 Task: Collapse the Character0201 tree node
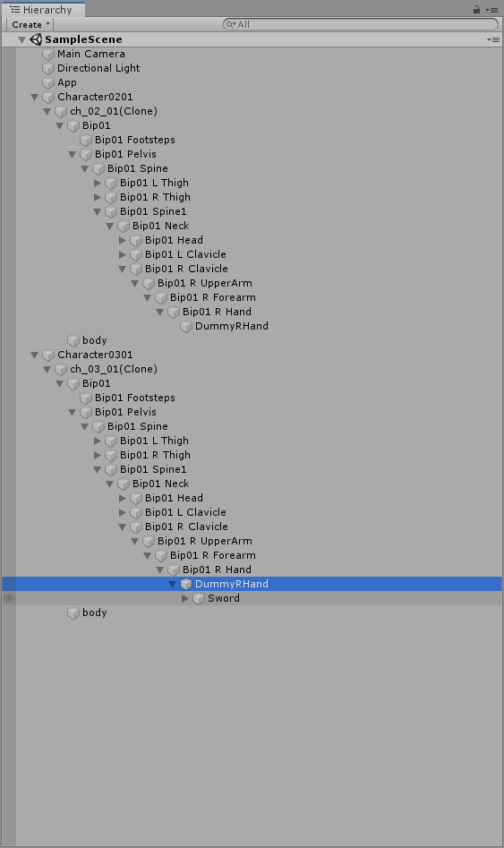(35, 98)
